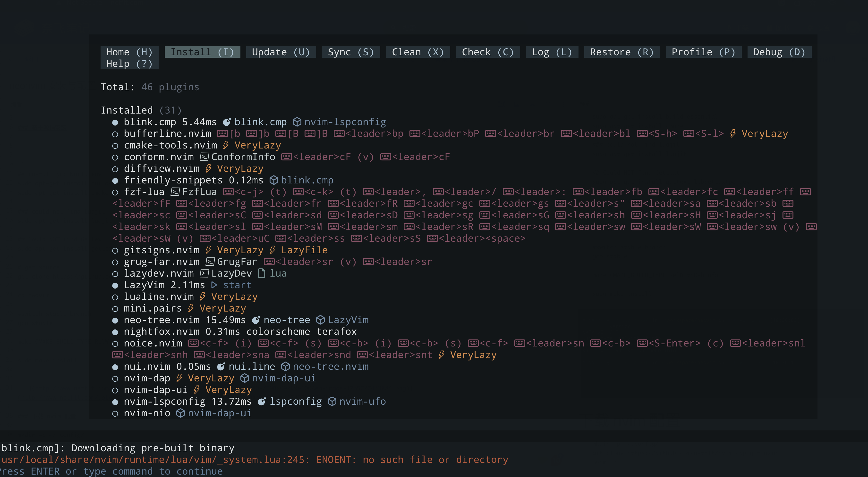Viewport: 868px width, 477px height.
Task: Select the mini.pairs plugin name
Action: [153, 308]
